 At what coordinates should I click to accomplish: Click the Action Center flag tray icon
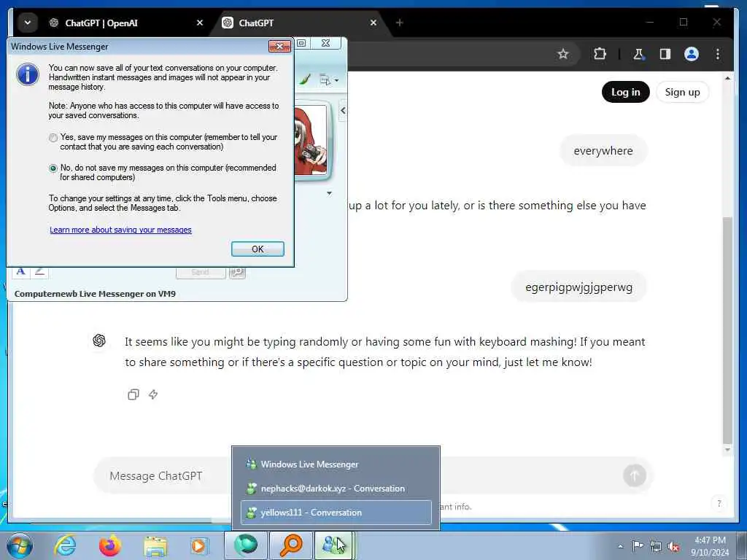(x=638, y=546)
